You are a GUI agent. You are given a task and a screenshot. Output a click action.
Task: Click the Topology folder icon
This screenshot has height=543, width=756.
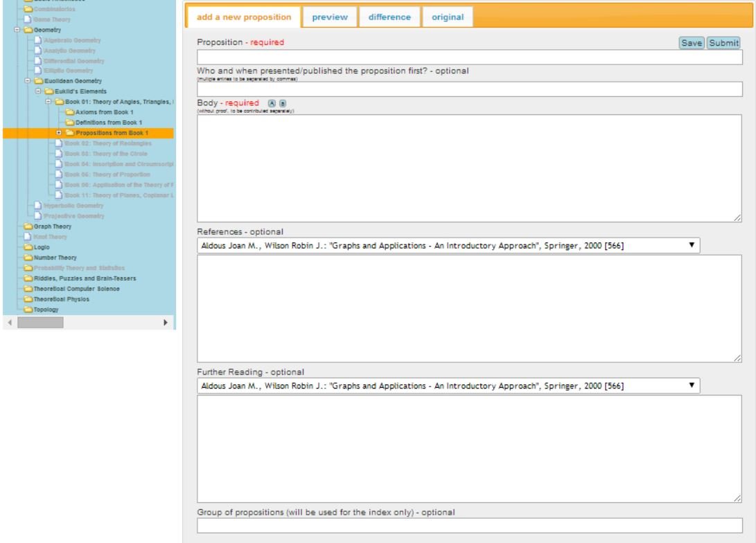(x=29, y=310)
